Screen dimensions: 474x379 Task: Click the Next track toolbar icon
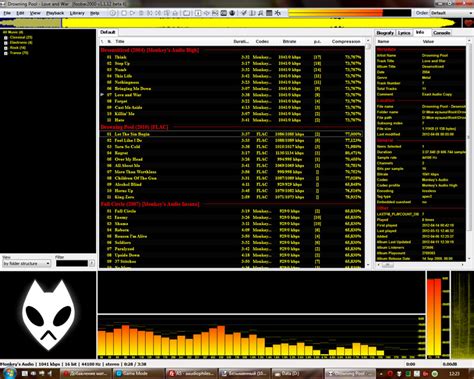(158, 13)
